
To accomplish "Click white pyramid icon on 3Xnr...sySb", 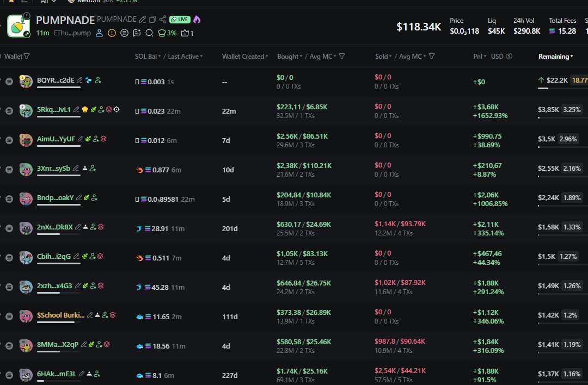I will [x=85, y=168].
